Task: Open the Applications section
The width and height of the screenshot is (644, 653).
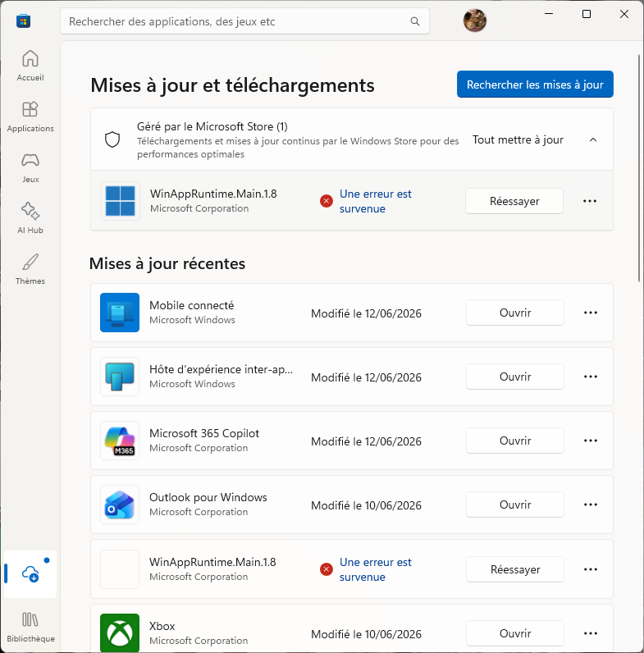Action: 30,116
